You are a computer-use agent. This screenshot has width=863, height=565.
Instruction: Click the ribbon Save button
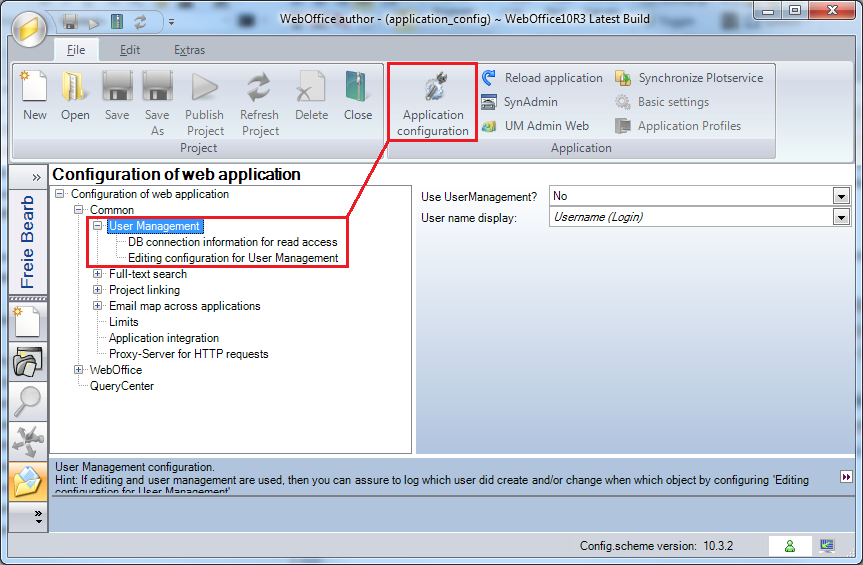click(x=117, y=95)
